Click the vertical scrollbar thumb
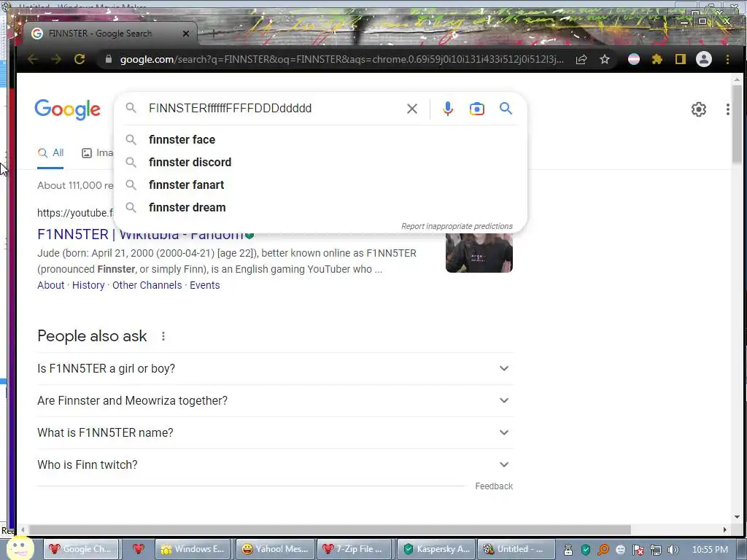 tap(737, 124)
